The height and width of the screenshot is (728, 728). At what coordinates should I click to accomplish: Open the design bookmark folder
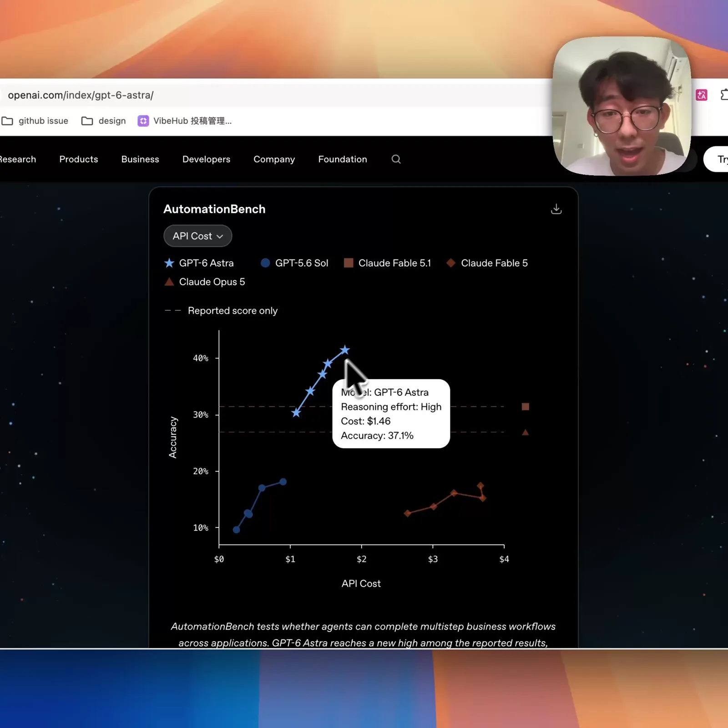(103, 121)
